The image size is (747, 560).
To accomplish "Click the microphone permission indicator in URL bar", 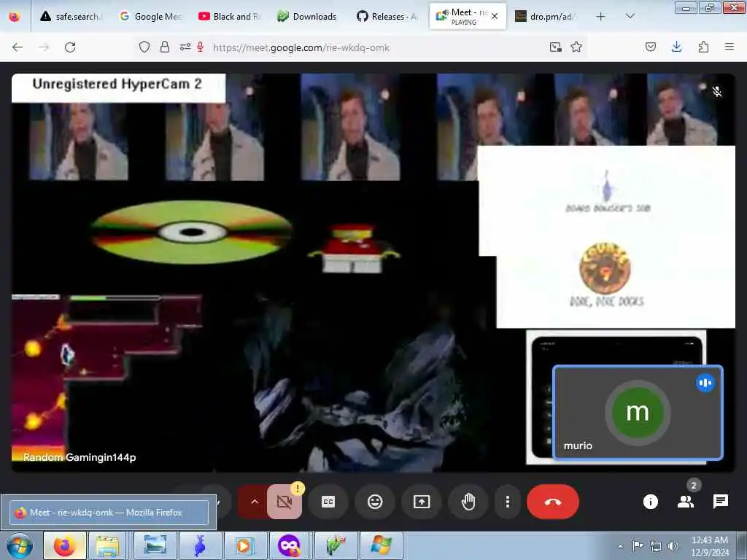I will tap(201, 47).
